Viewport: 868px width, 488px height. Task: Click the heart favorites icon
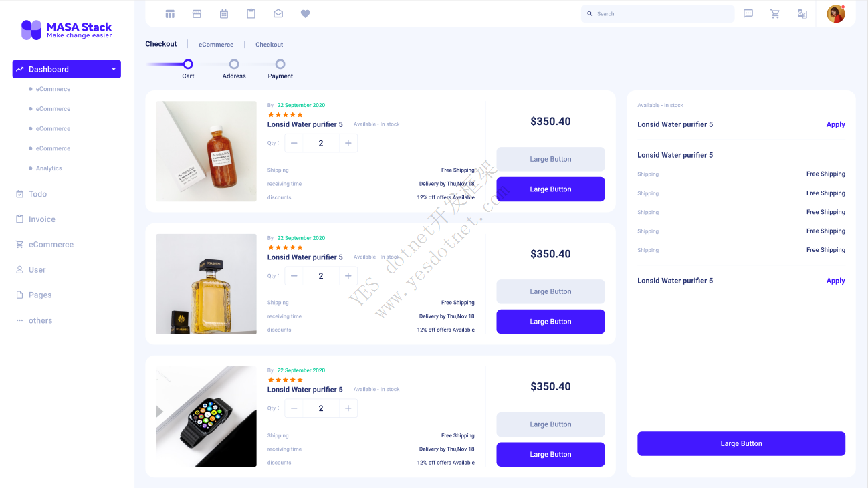pos(305,14)
